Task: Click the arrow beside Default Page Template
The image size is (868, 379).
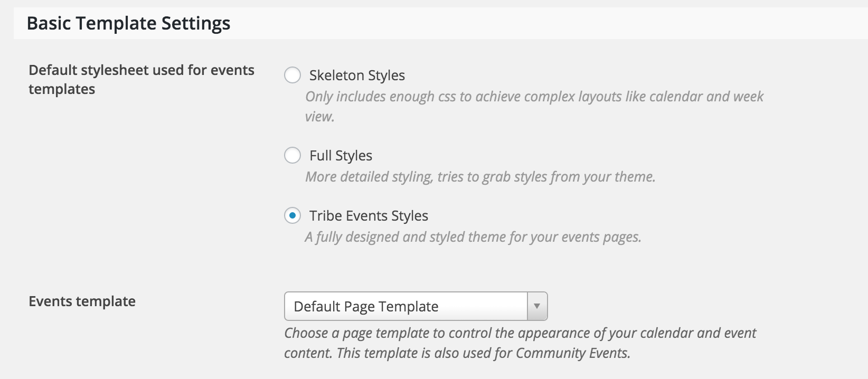Action: (537, 306)
